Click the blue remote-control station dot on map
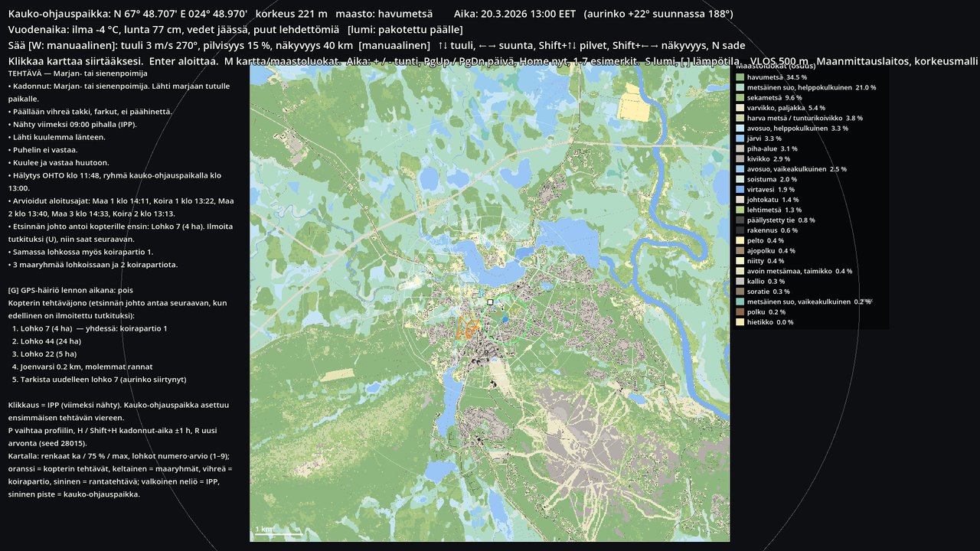The image size is (980, 551). point(505,320)
